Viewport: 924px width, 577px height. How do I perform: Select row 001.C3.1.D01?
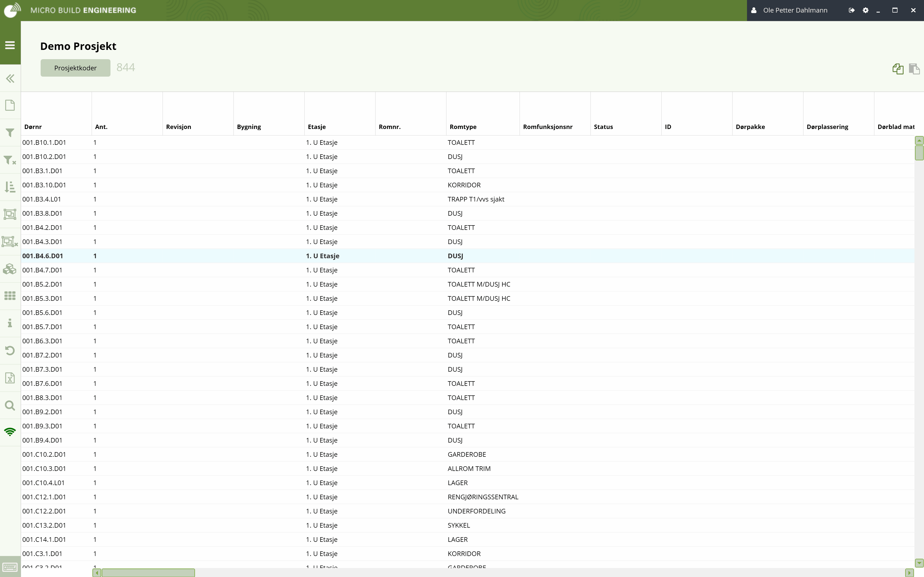pyautogui.click(x=467, y=554)
